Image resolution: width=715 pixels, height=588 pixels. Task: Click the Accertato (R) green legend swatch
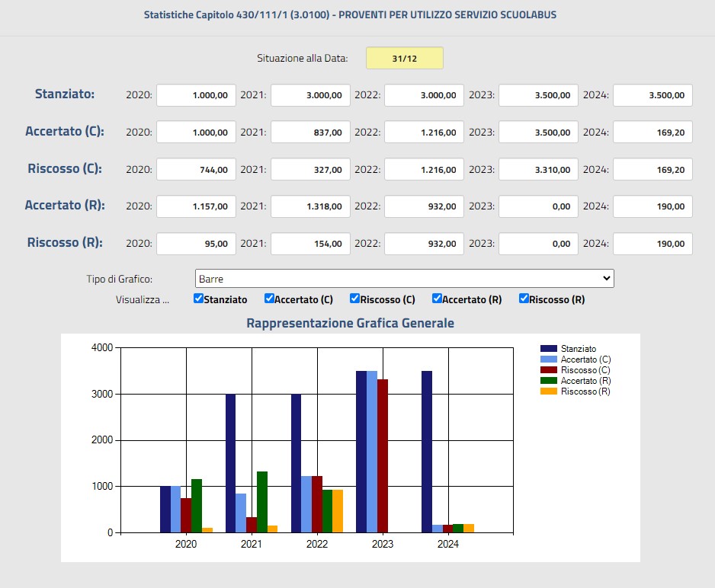click(548, 381)
